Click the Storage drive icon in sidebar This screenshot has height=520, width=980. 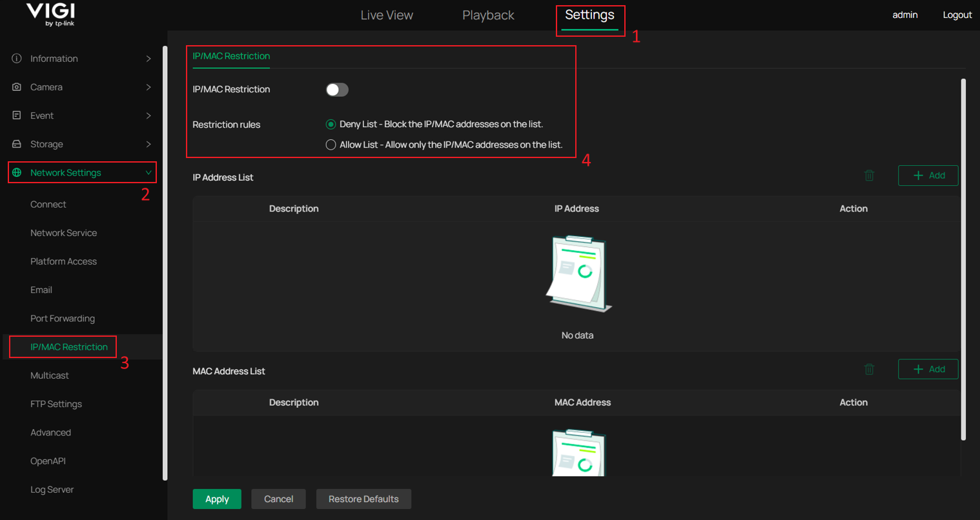pyautogui.click(x=17, y=144)
